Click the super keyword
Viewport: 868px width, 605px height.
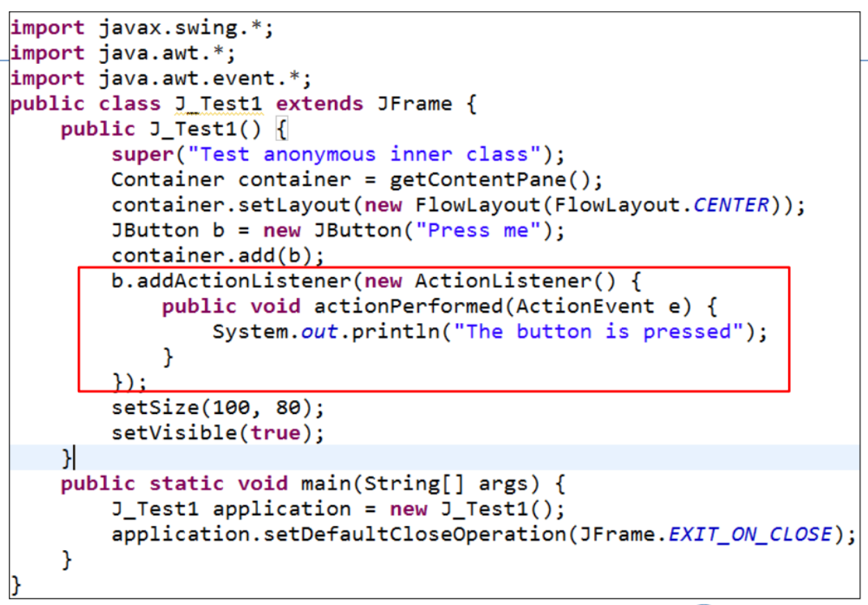coord(142,154)
